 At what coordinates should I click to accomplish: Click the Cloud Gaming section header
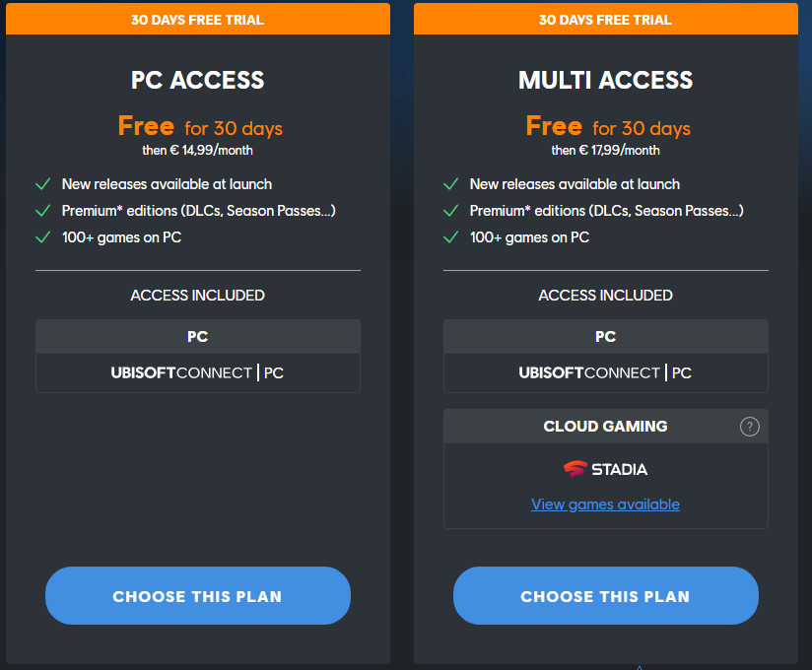(605, 427)
